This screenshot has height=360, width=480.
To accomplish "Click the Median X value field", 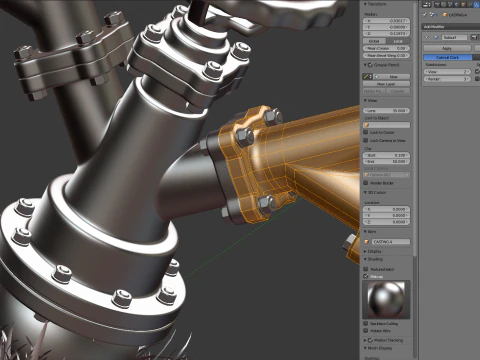I will coord(386,21).
